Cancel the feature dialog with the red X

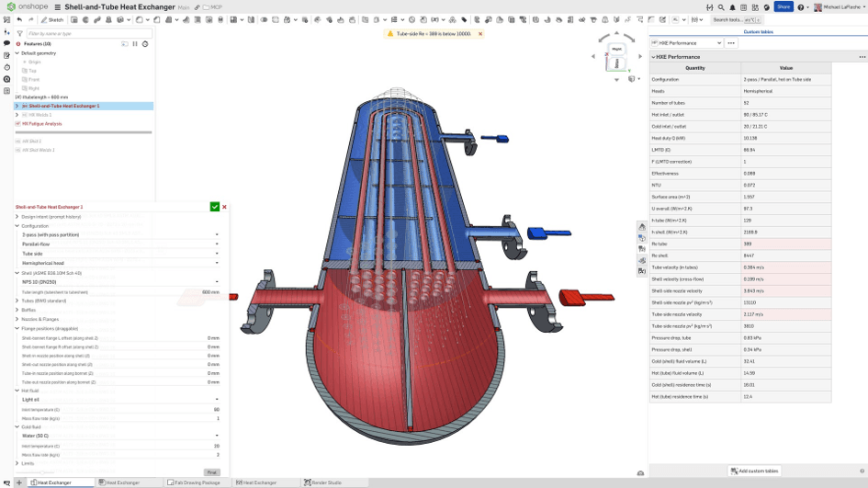(x=224, y=207)
